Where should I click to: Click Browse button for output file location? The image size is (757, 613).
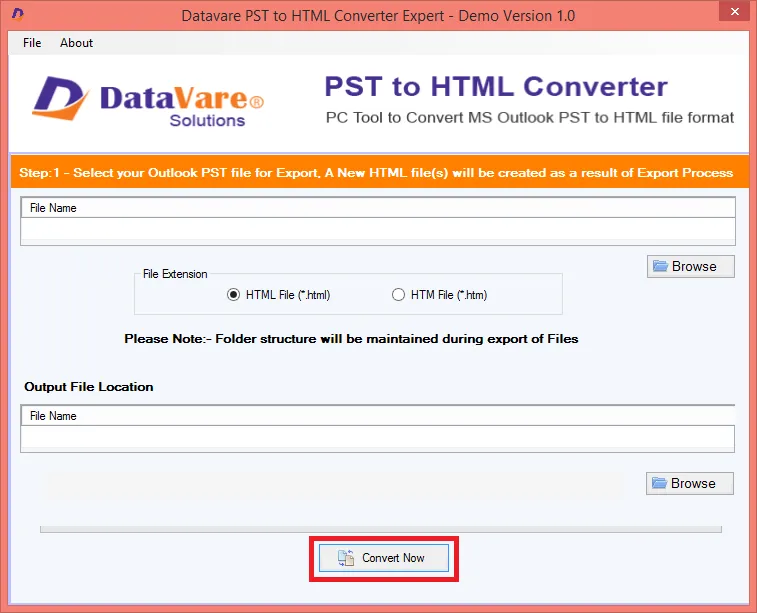[x=689, y=483]
